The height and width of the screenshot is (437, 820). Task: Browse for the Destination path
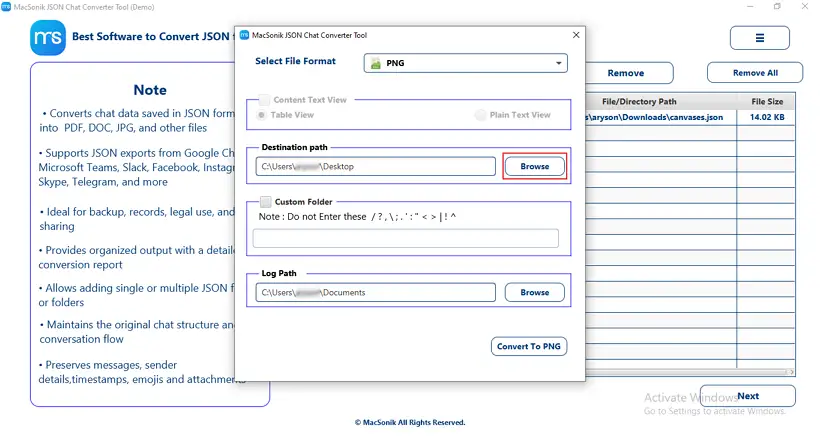534,166
